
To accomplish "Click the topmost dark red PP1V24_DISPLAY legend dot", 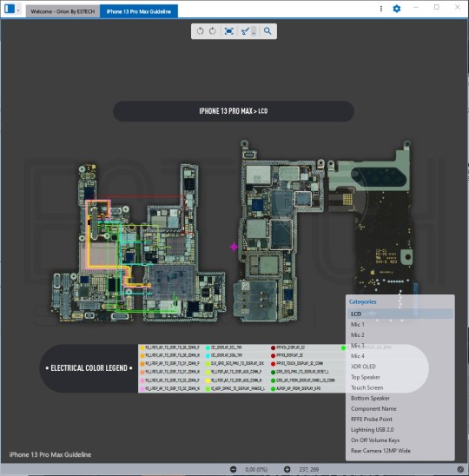I will [x=273, y=348].
